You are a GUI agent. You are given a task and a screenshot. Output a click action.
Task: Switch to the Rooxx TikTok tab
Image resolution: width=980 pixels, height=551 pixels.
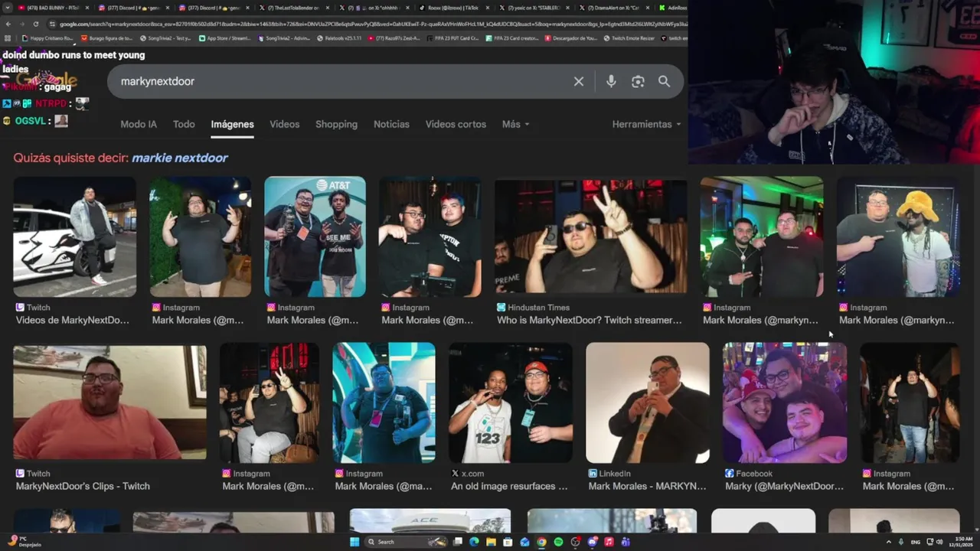[455, 8]
